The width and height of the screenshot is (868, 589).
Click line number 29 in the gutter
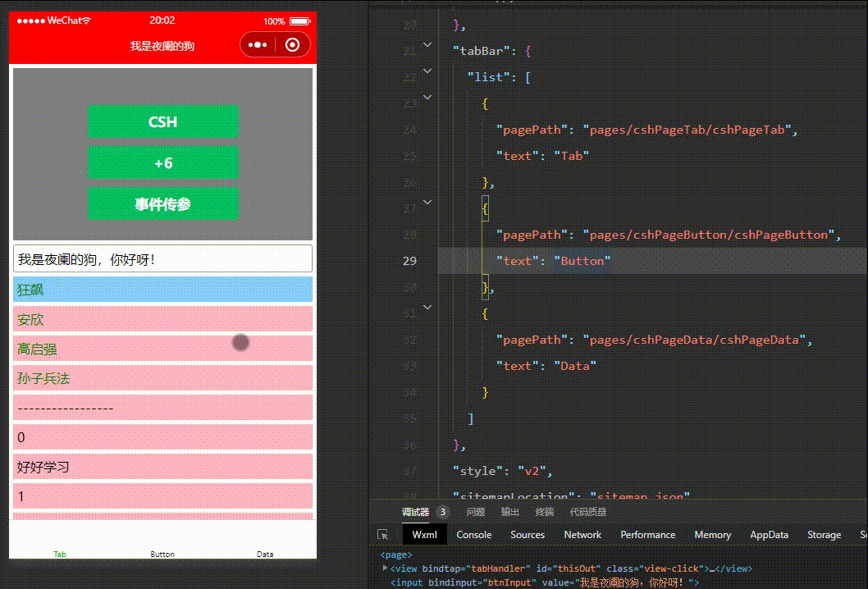coord(409,261)
